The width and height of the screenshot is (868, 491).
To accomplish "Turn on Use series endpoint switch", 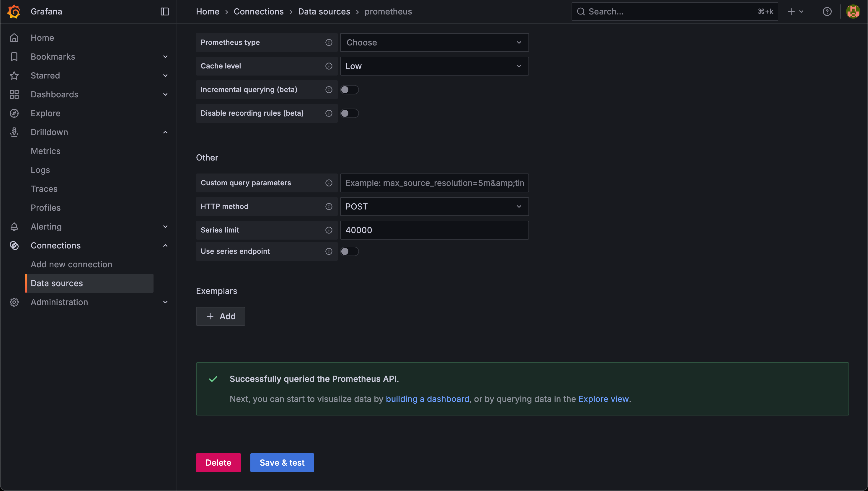I will coord(349,251).
